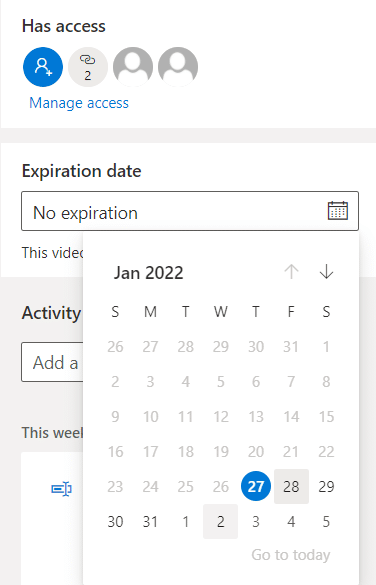Open the calendar icon in Expiration date

pos(338,211)
